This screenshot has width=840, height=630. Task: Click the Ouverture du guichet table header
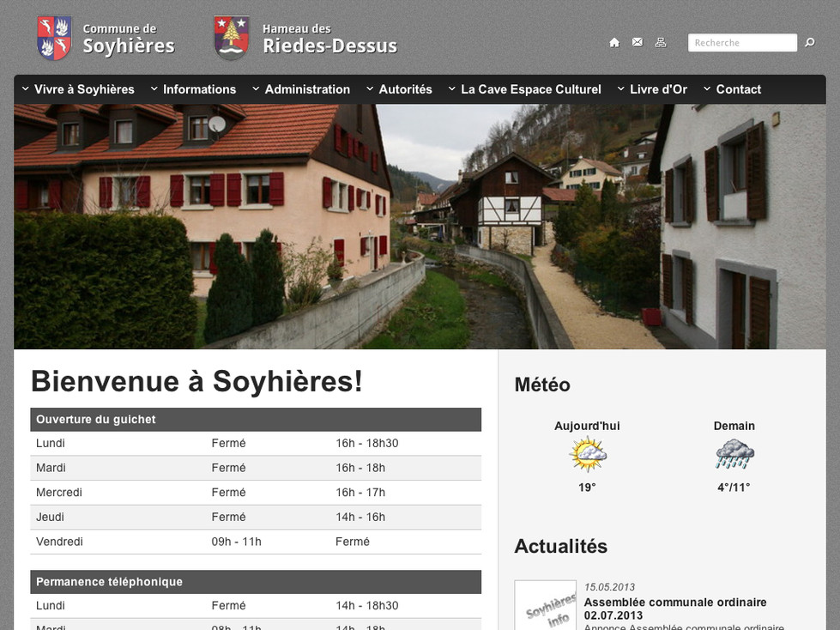[256, 420]
